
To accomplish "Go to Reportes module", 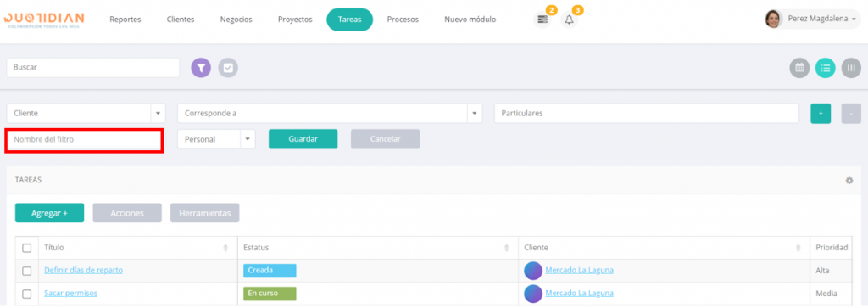I will (125, 20).
